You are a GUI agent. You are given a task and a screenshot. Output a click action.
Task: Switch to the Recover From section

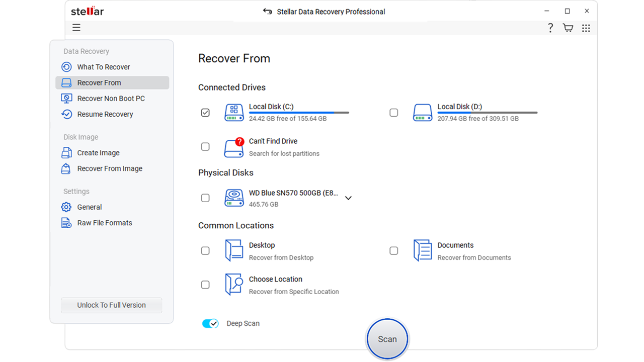click(99, 82)
